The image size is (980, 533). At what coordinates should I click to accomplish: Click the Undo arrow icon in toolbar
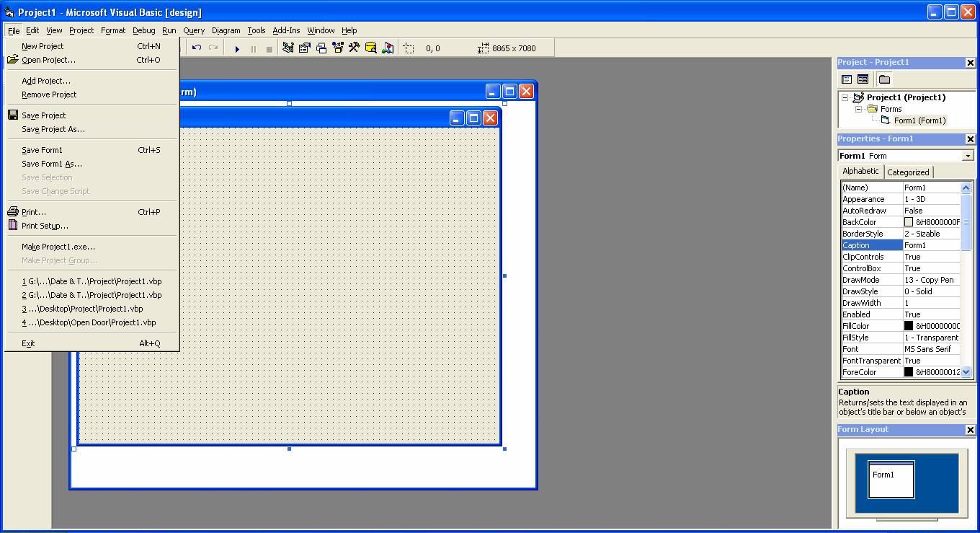tap(196, 48)
